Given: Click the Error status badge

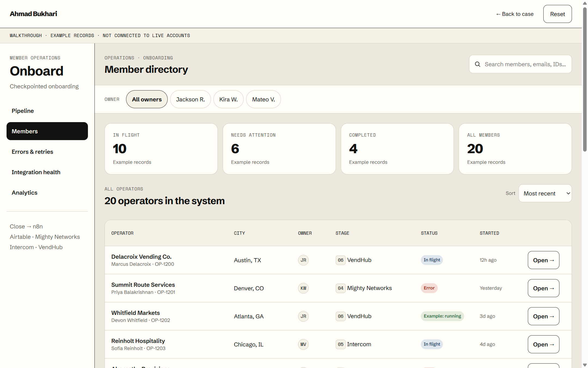Looking at the screenshot, I should (x=429, y=288).
